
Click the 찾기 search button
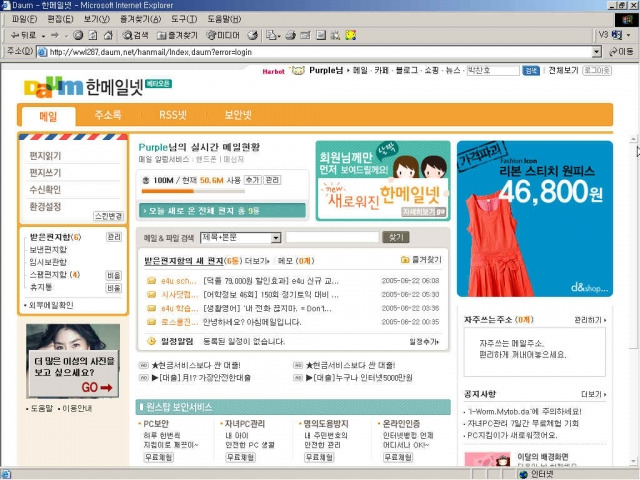396,237
